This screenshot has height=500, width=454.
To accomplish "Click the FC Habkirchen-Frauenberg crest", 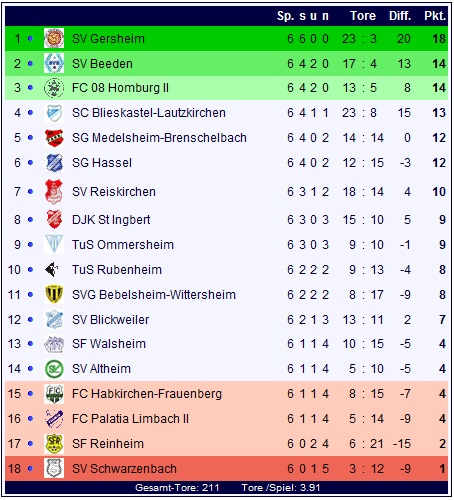I will pos(54,394).
